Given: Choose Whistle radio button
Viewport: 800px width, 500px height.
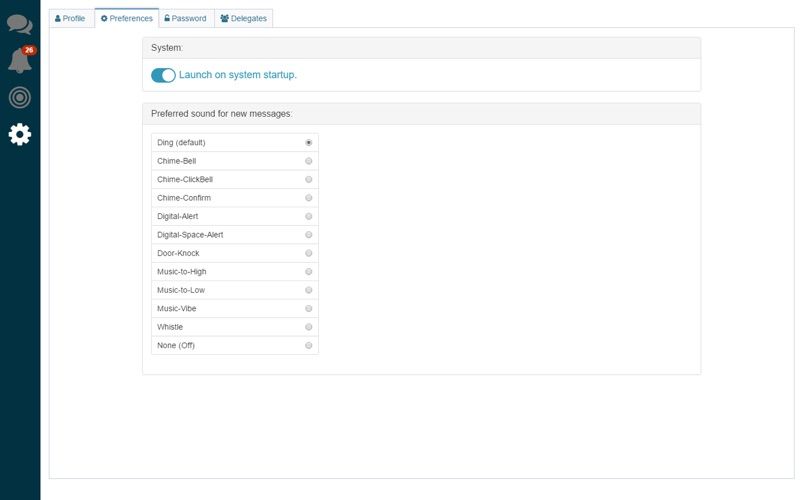Looking at the screenshot, I should tap(309, 327).
